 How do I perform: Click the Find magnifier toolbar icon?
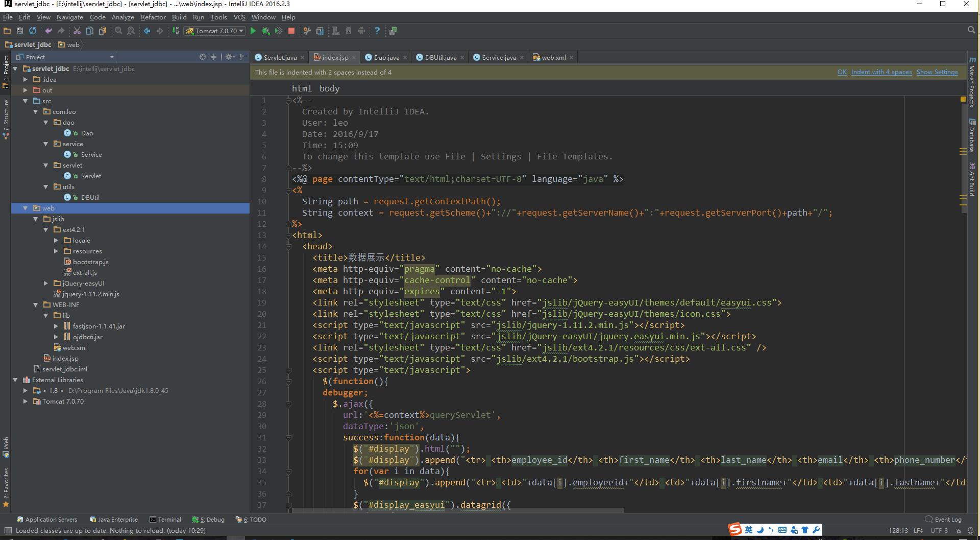point(118,31)
